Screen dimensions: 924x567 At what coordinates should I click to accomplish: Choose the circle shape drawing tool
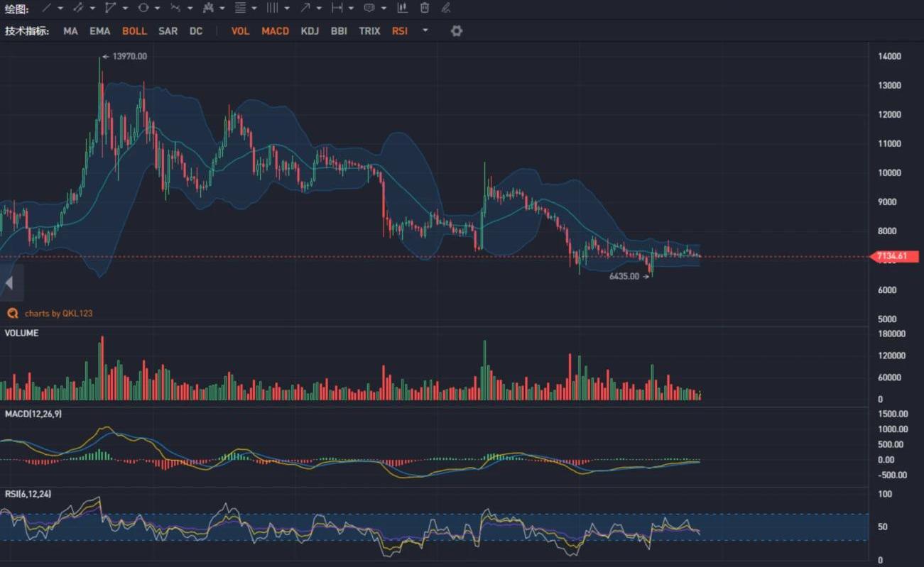[143, 8]
